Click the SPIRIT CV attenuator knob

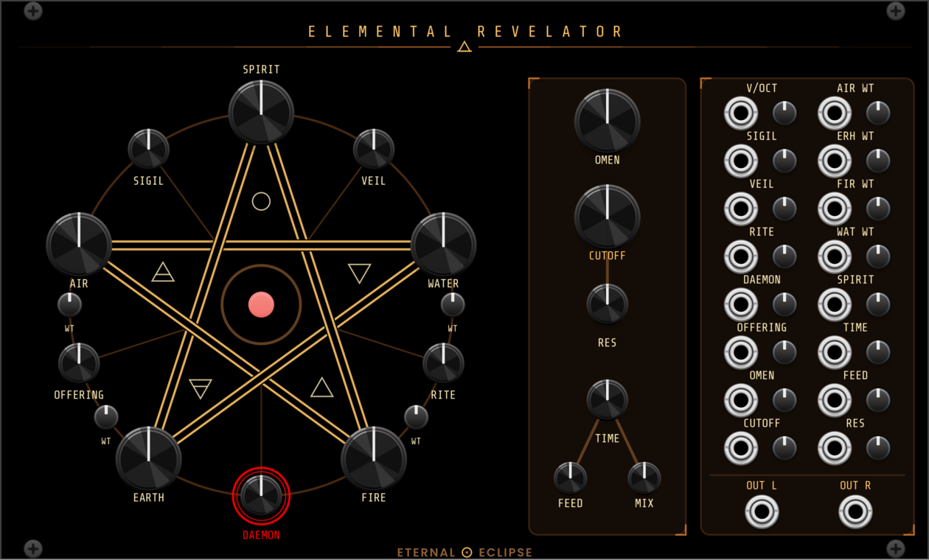[x=878, y=305]
